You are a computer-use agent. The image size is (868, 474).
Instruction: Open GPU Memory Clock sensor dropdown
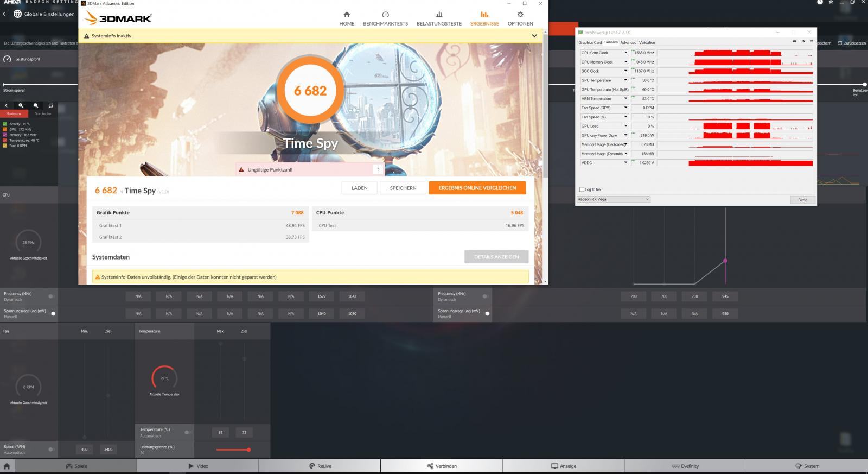(626, 62)
